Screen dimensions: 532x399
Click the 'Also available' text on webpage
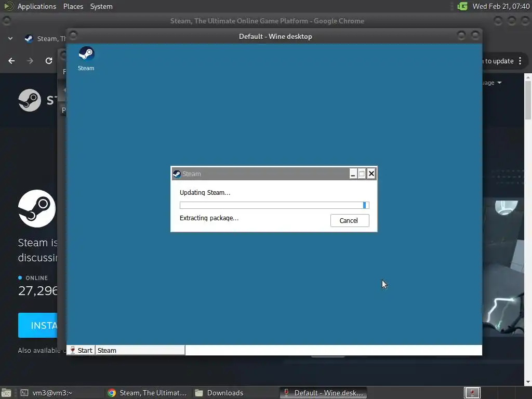point(39,351)
